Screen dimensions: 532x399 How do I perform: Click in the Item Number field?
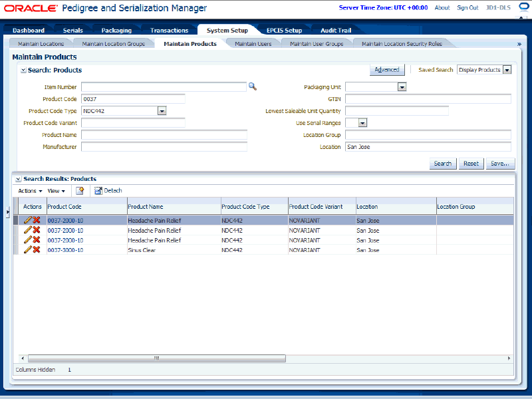[x=164, y=87]
